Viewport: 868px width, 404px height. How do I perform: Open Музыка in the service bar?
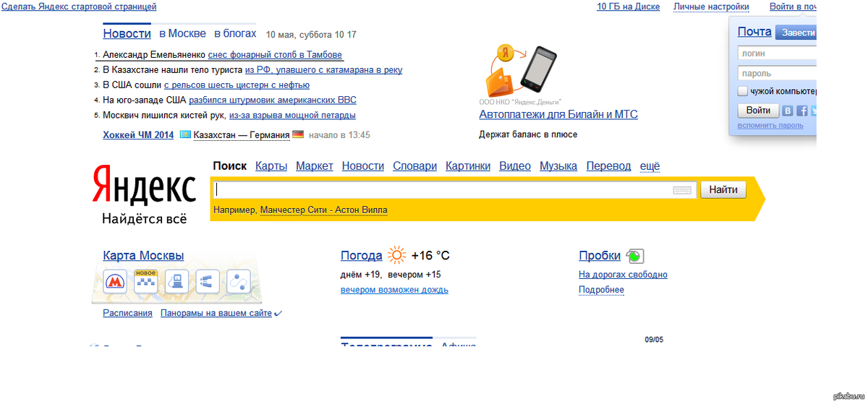[558, 166]
